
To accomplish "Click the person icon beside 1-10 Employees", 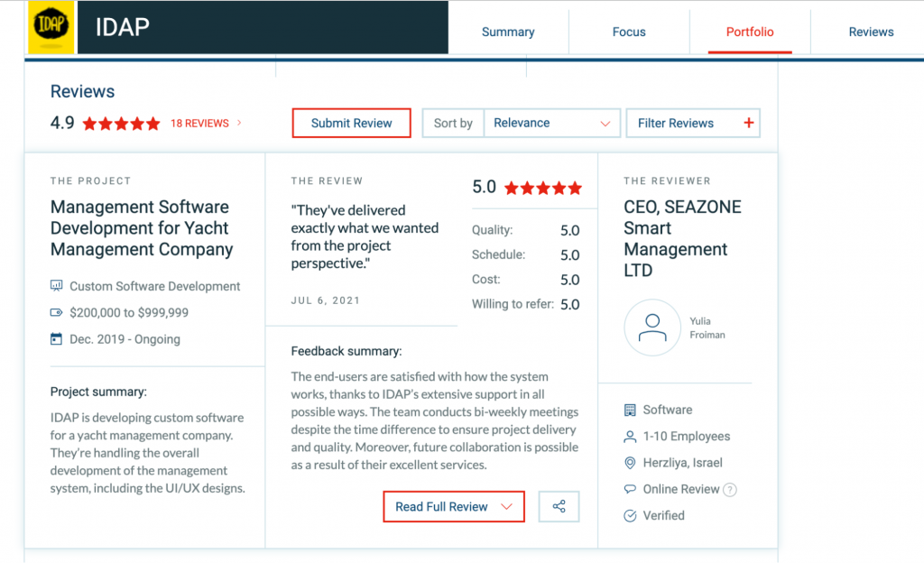I will pyautogui.click(x=630, y=437).
